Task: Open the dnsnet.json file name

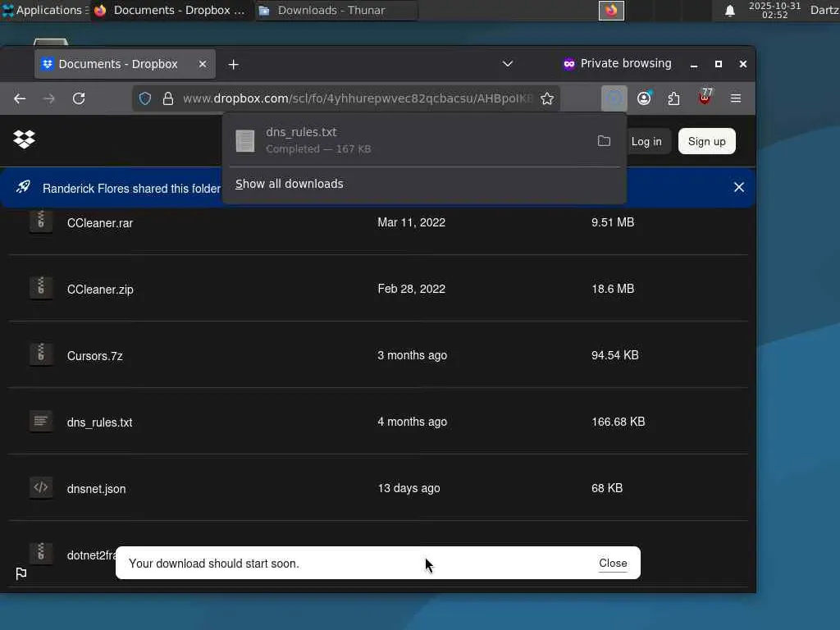Action: [x=97, y=489]
